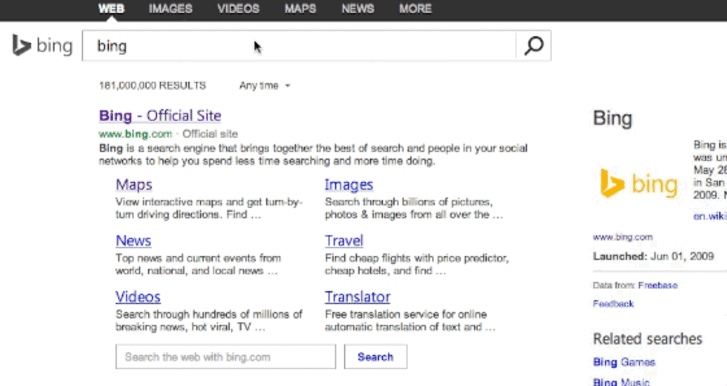Open the Travel sitelink
This screenshot has height=386, width=727.
(344, 240)
